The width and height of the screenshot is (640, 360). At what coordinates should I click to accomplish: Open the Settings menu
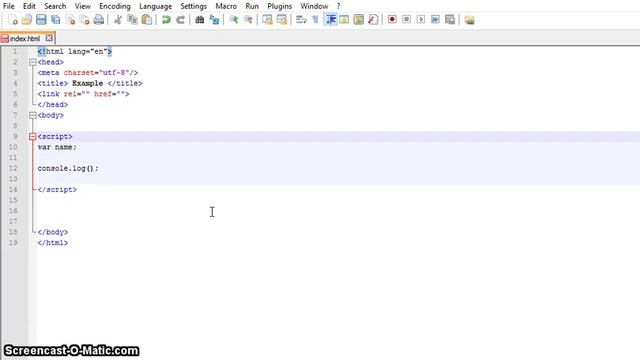(x=193, y=6)
